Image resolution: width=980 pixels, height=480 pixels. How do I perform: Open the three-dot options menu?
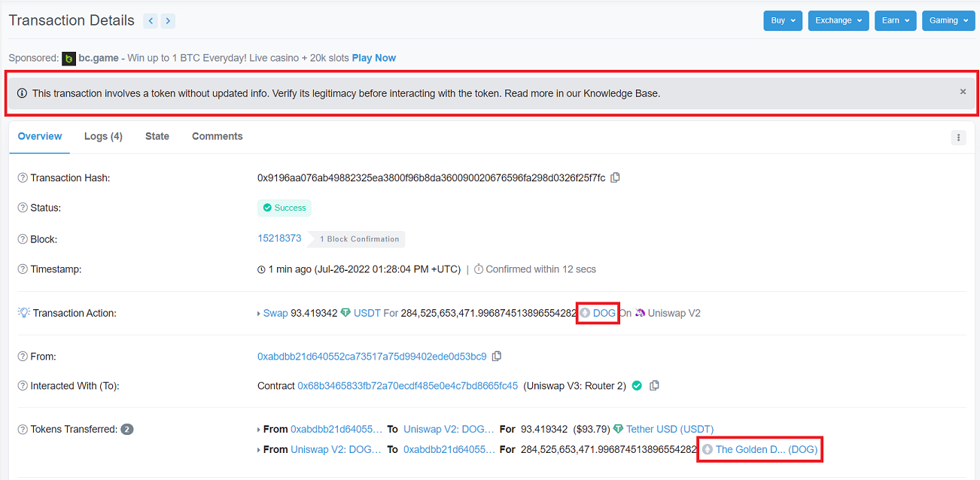(958, 138)
